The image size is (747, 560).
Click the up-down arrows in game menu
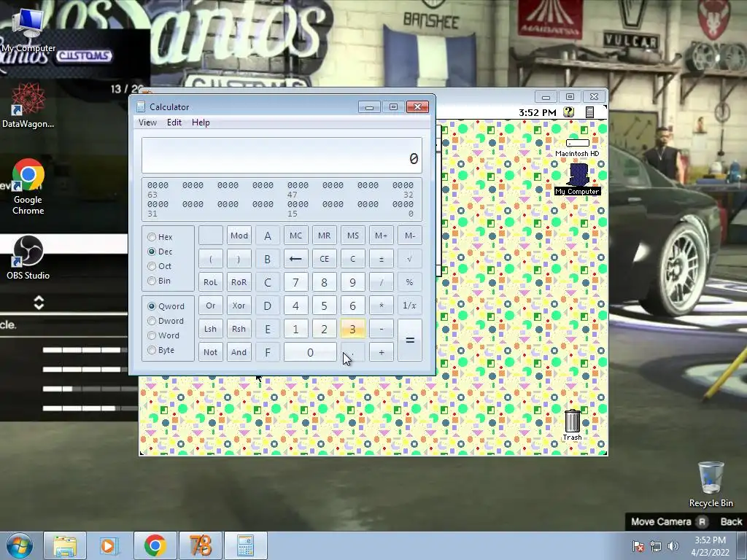click(39, 303)
